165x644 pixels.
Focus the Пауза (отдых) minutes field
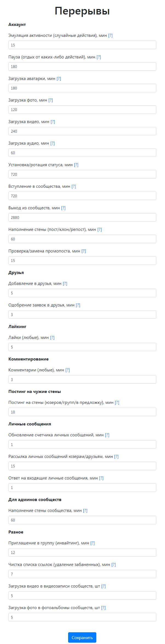82,67
